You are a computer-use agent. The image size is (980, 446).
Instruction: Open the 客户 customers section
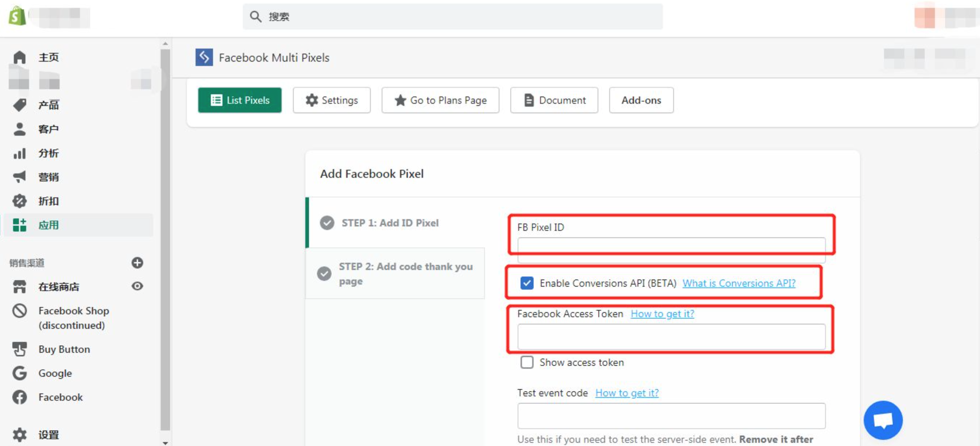pos(48,129)
